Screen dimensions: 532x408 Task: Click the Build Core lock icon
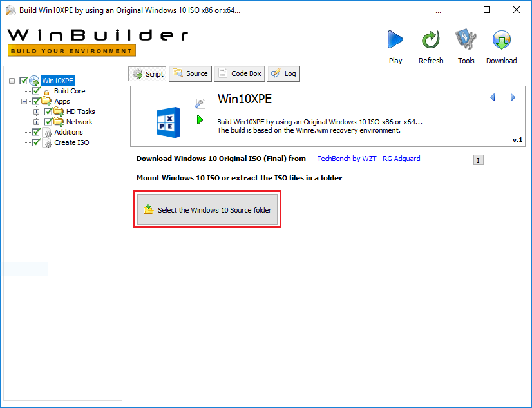(47, 92)
